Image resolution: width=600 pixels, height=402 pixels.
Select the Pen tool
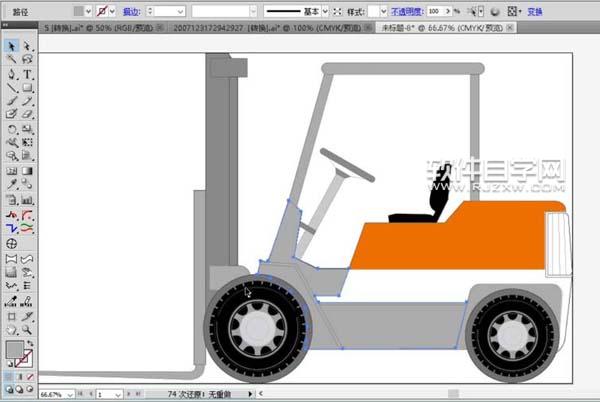tap(11, 74)
